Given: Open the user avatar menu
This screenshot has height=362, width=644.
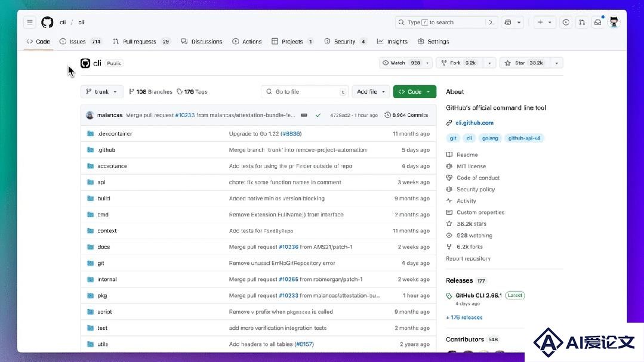Looking at the screenshot, I should click(614, 22).
